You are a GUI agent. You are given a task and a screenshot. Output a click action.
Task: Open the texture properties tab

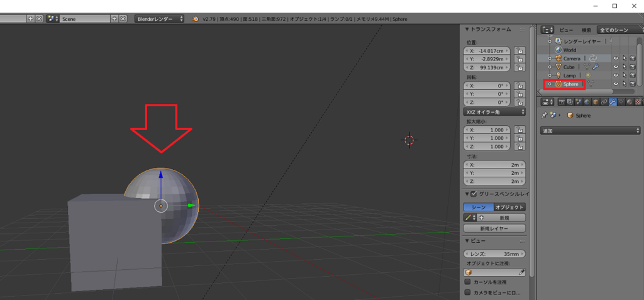pos(638,102)
